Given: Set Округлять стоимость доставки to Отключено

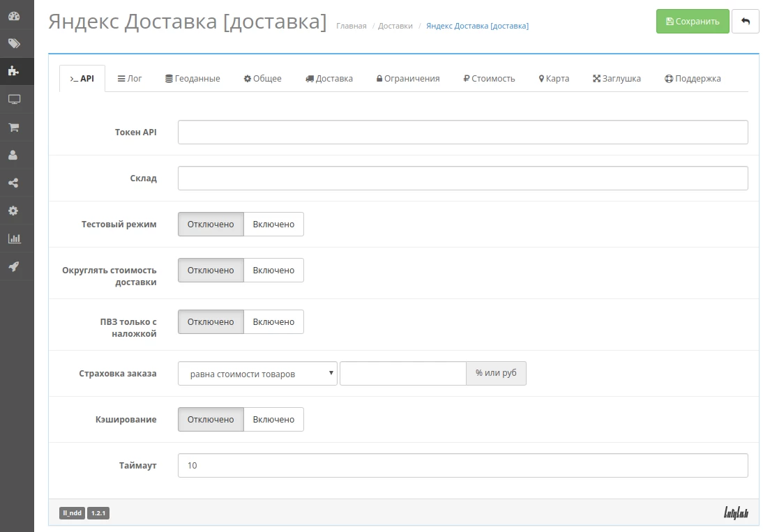Looking at the screenshot, I should click(211, 271).
